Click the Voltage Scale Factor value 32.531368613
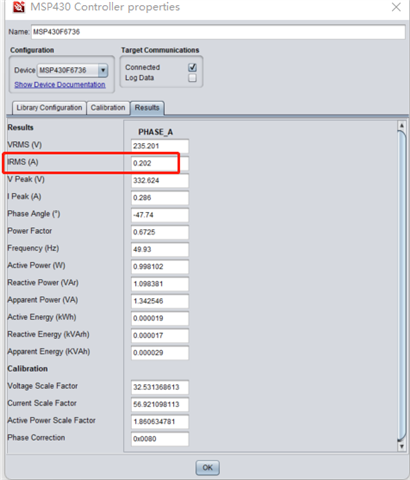This screenshot has height=480, width=410. click(160, 387)
